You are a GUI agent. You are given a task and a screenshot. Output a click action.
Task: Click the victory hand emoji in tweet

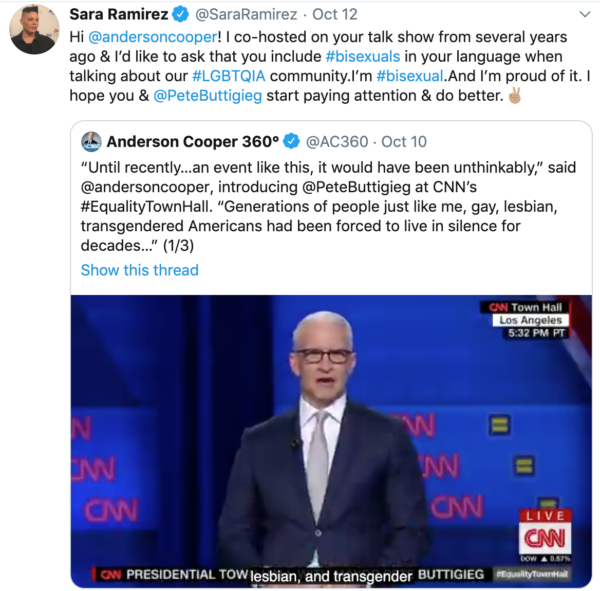pyautogui.click(x=515, y=96)
